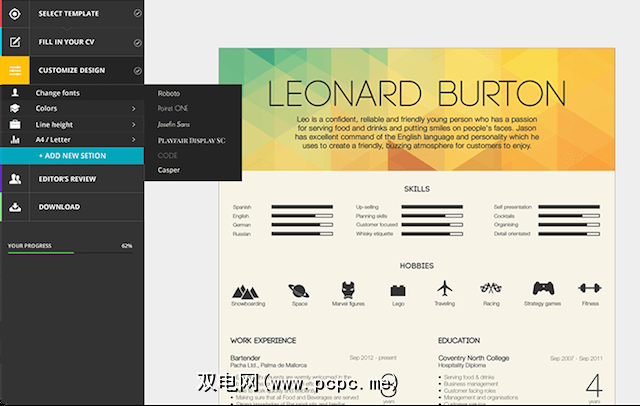Open the Select Template step
The image size is (640, 406).
[69, 13]
